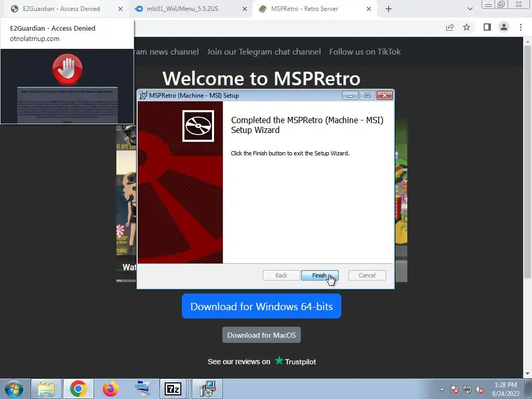The height and width of the screenshot is (399, 532).
Task: Show hidden system tray icons
Action: [442, 389]
